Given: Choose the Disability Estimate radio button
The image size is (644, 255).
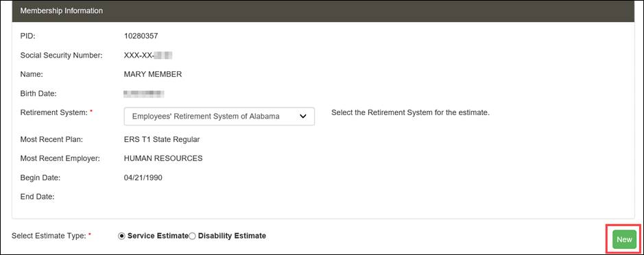Looking at the screenshot, I should (192, 236).
